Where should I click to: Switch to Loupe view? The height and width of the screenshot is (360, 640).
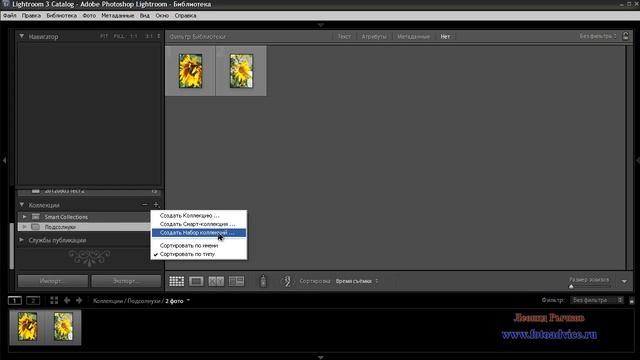pyautogui.click(x=196, y=281)
